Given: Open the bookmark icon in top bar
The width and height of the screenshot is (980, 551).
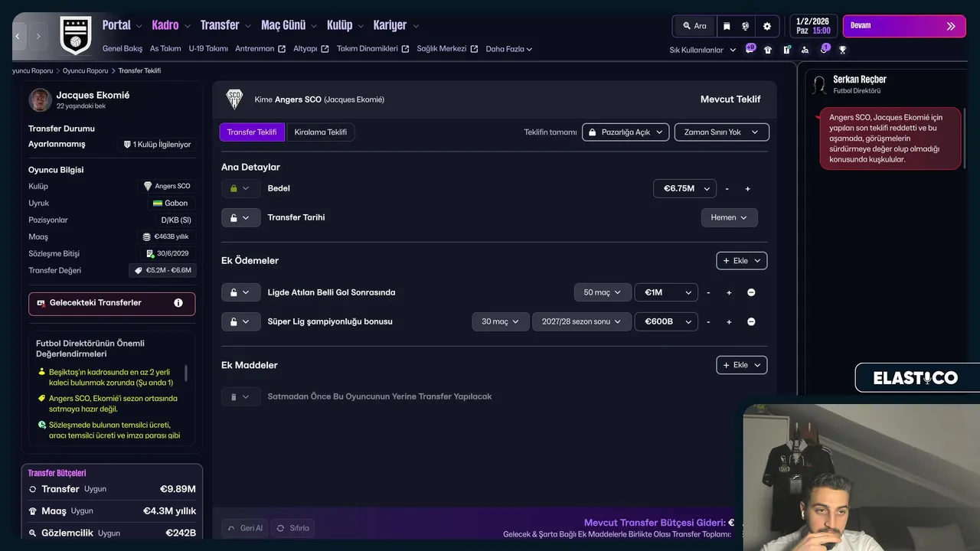Looking at the screenshot, I should pyautogui.click(x=727, y=26).
